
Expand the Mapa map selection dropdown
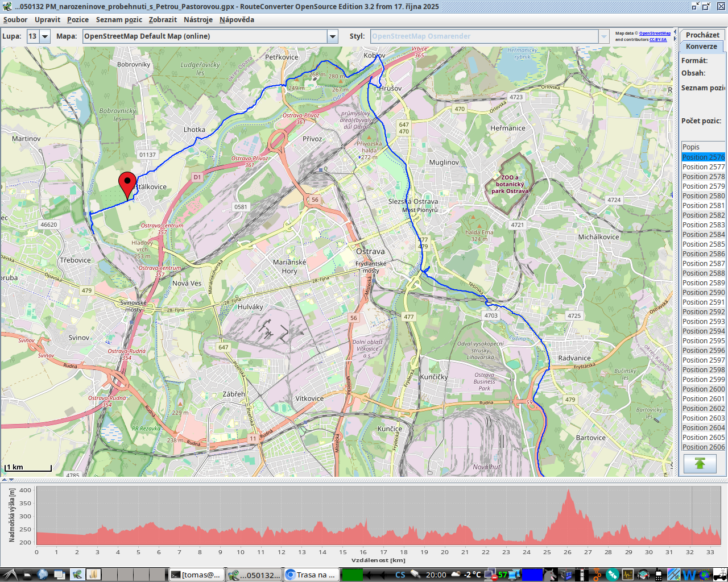333,36
